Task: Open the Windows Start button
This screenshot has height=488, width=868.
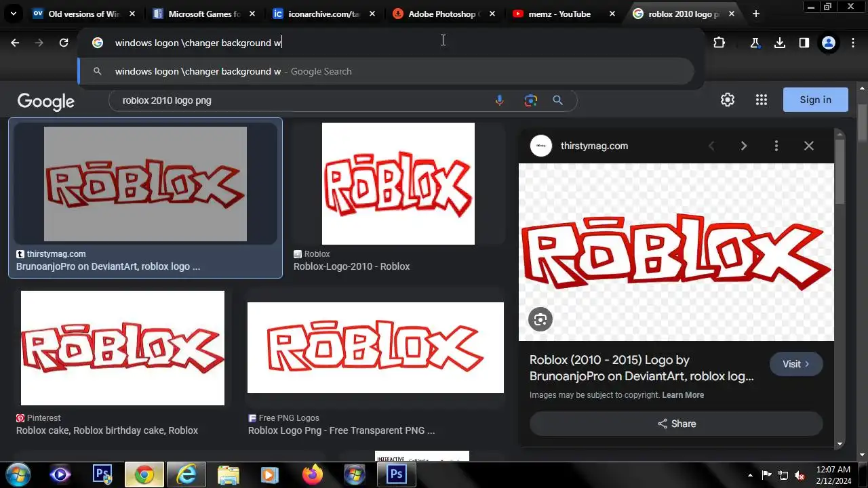Action: (x=18, y=474)
